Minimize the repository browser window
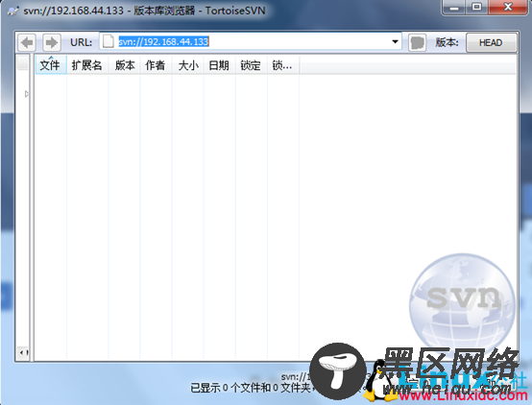This screenshot has height=405, width=532. [454, 7]
